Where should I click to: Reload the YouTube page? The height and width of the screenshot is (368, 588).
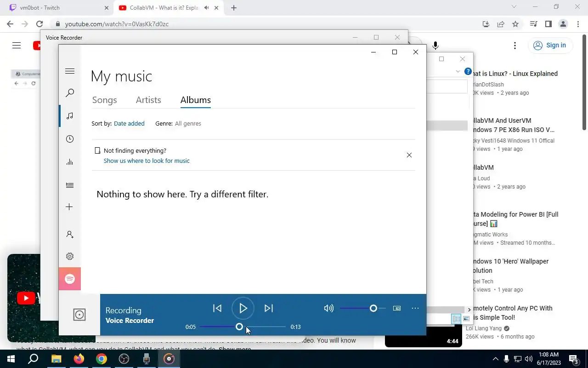[x=40, y=24]
